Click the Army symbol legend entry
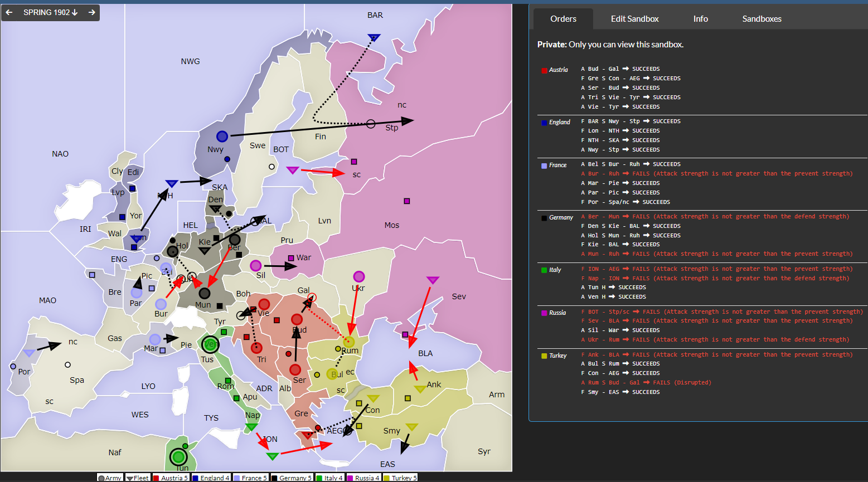Viewport: 868px width, 482px height. click(x=110, y=478)
